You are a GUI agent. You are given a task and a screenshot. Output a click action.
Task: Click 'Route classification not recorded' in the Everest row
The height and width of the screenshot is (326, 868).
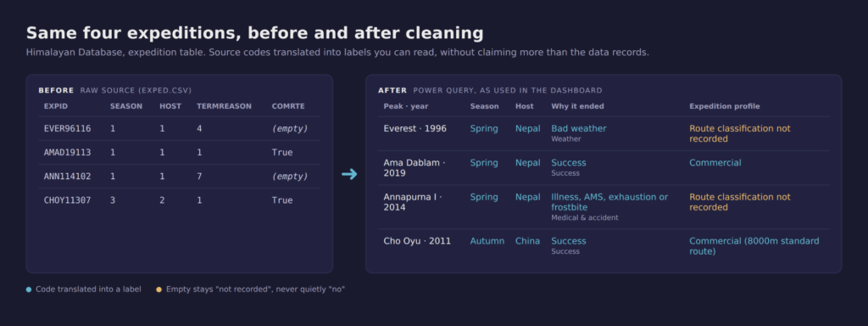point(739,133)
